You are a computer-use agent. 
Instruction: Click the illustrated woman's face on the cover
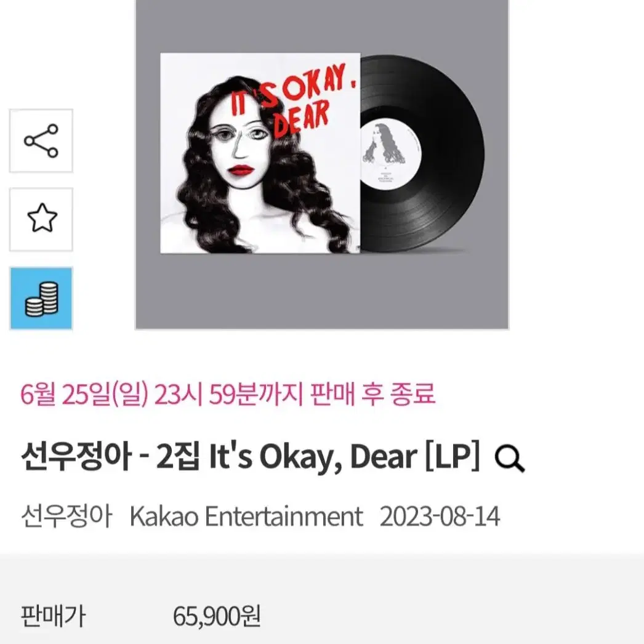(x=241, y=151)
